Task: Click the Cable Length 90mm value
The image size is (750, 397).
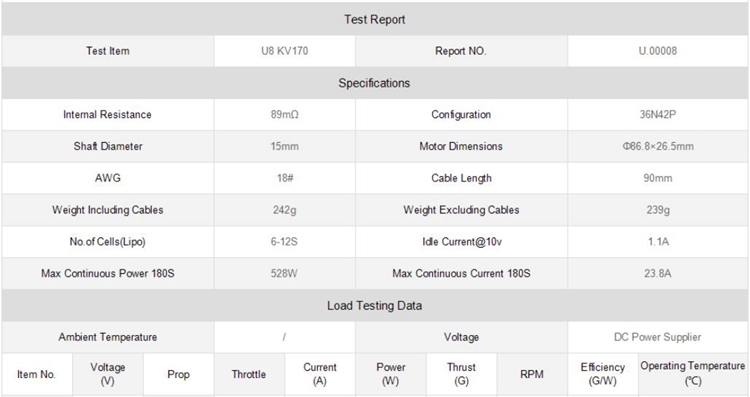Action: click(658, 178)
